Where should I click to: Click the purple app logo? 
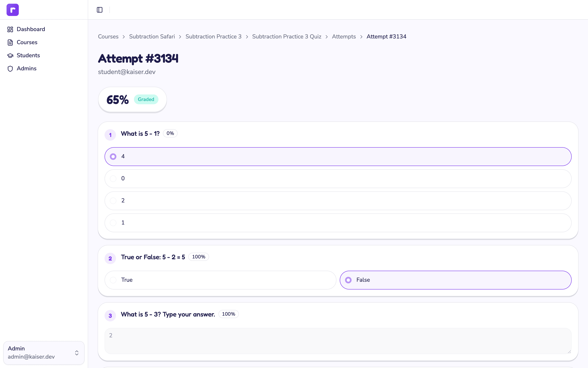coord(13,10)
